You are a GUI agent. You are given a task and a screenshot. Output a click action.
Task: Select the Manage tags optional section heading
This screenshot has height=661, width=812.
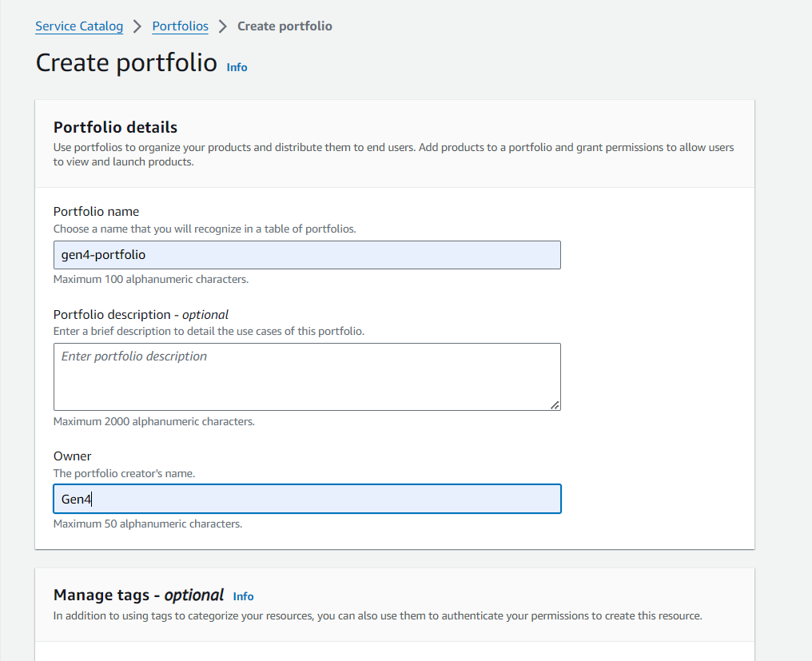click(x=139, y=595)
